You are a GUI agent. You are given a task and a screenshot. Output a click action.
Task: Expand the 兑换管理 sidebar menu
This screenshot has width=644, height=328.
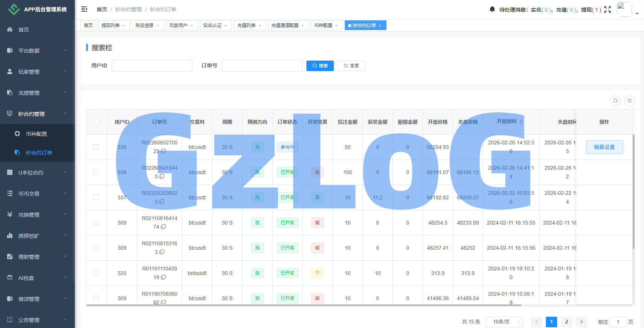[37, 214]
